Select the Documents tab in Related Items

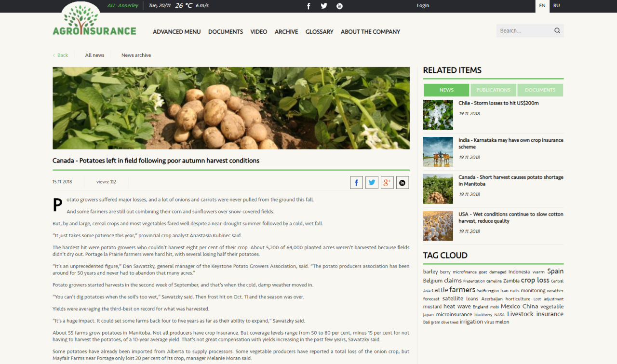pos(540,90)
